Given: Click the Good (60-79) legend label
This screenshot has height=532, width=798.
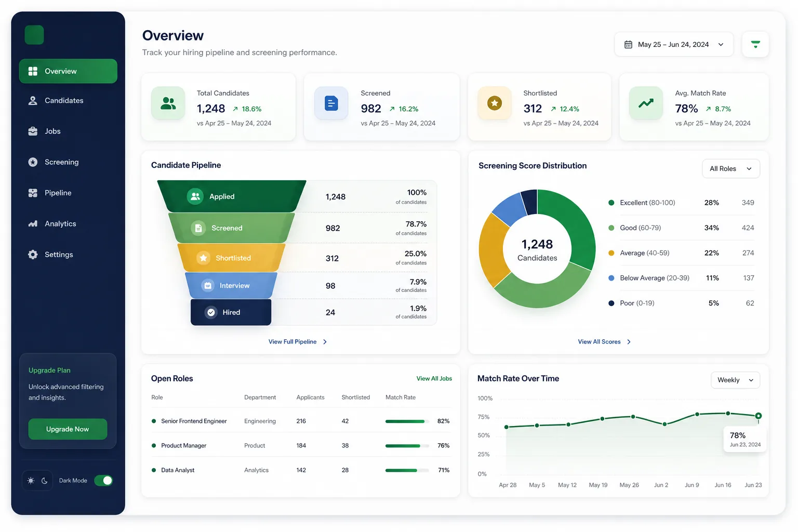Looking at the screenshot, I should point(641,228).
